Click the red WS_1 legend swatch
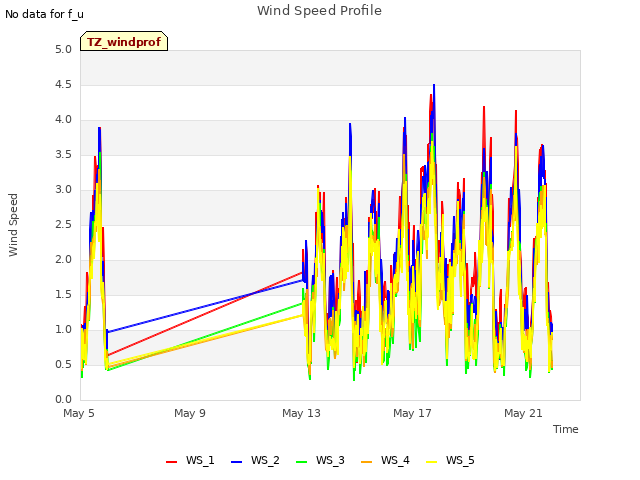Image resolution: width=640 pixels, height=480 pixels. tap(171, 462)
